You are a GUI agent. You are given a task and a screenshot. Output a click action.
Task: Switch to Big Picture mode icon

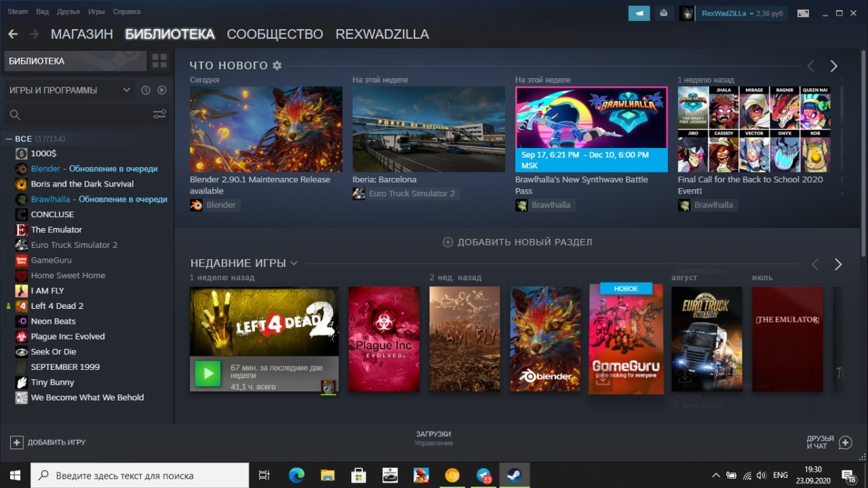(x=804, y=13)
